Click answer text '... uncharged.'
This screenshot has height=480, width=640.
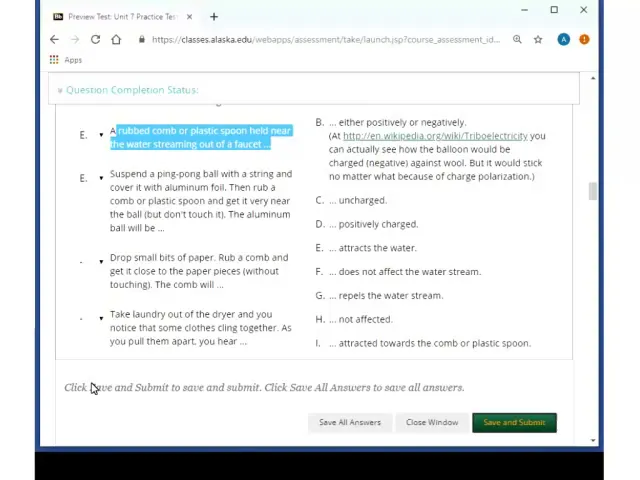tap(358, 200)
